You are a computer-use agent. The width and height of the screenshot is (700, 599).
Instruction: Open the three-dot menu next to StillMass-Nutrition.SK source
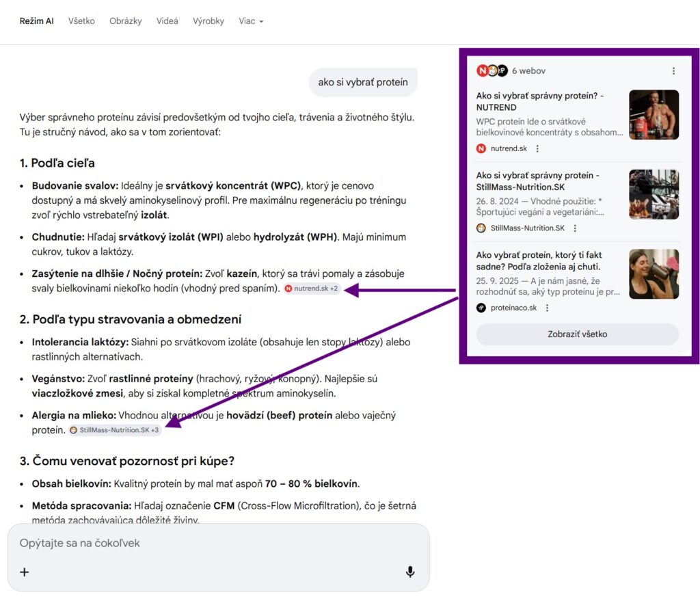(x=575, y=228)
